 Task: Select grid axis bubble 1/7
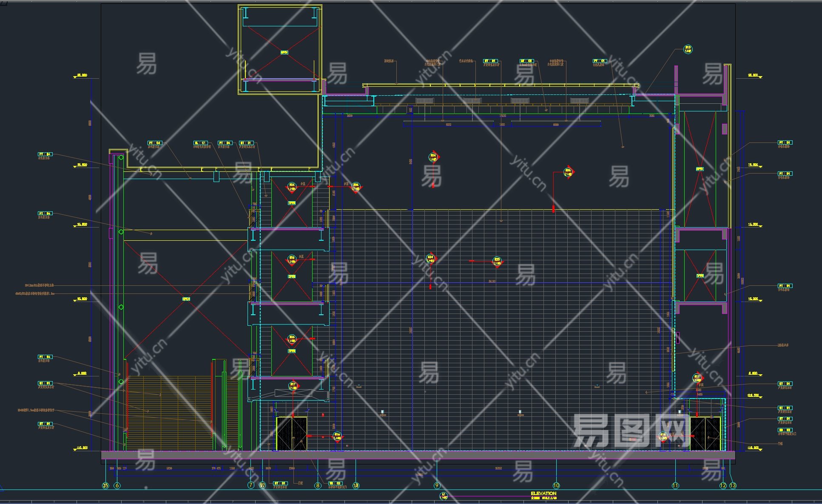[262, 485]
